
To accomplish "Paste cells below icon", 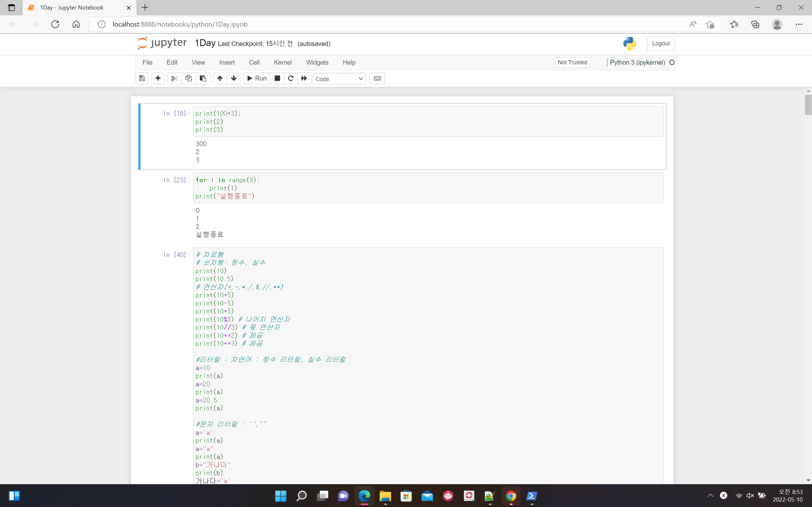I will 203,79.
